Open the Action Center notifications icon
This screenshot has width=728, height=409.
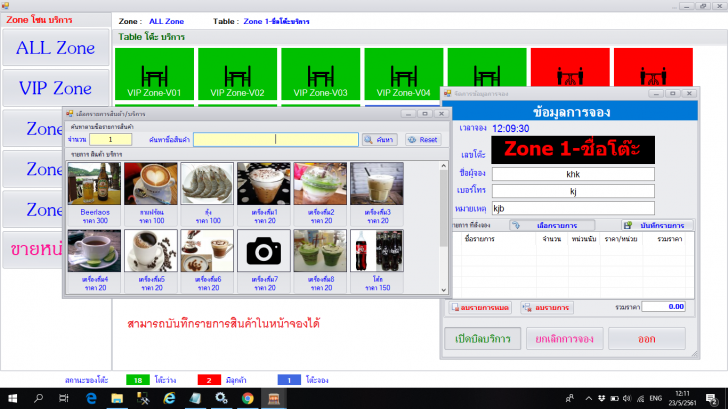tap(711, 398)
